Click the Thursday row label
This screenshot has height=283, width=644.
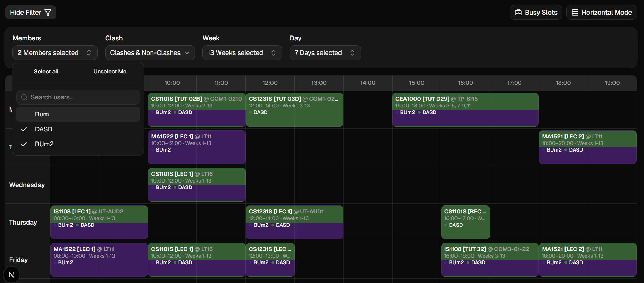pos(23,223)
